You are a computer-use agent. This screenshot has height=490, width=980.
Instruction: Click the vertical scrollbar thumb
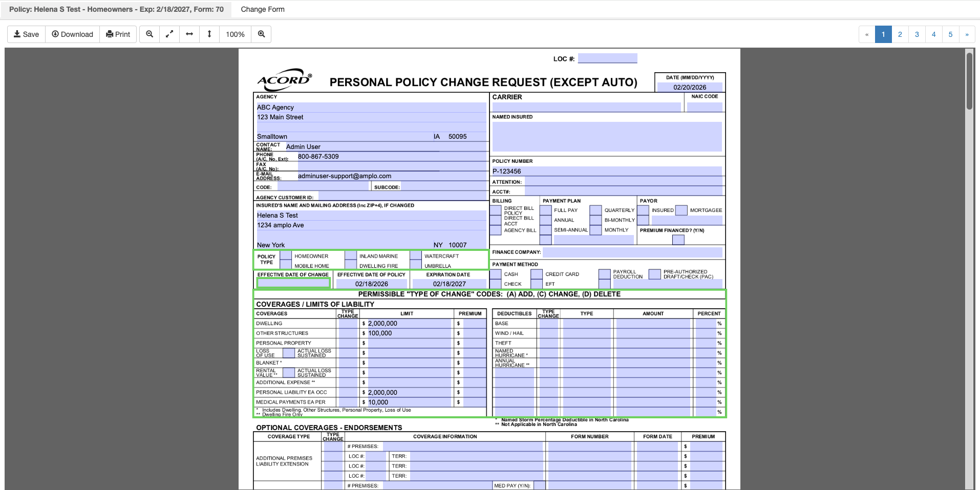[x=969, y=80]
